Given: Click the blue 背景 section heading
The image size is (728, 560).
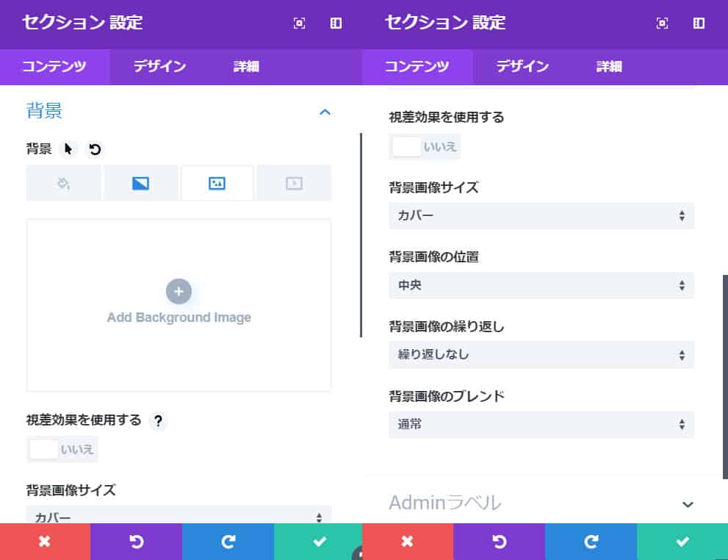Looking at the screenshot, I should [44, 111].
